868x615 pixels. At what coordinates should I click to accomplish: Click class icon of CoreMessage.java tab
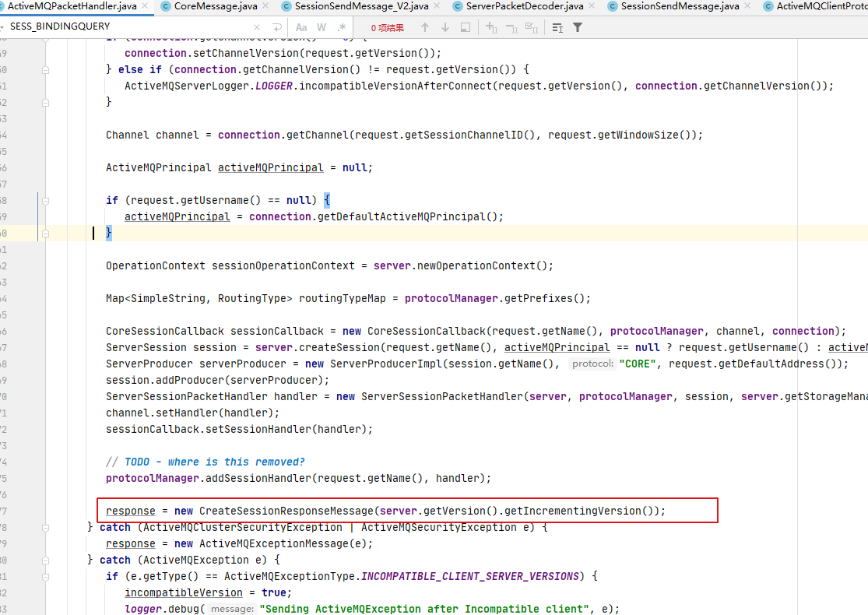165,6
